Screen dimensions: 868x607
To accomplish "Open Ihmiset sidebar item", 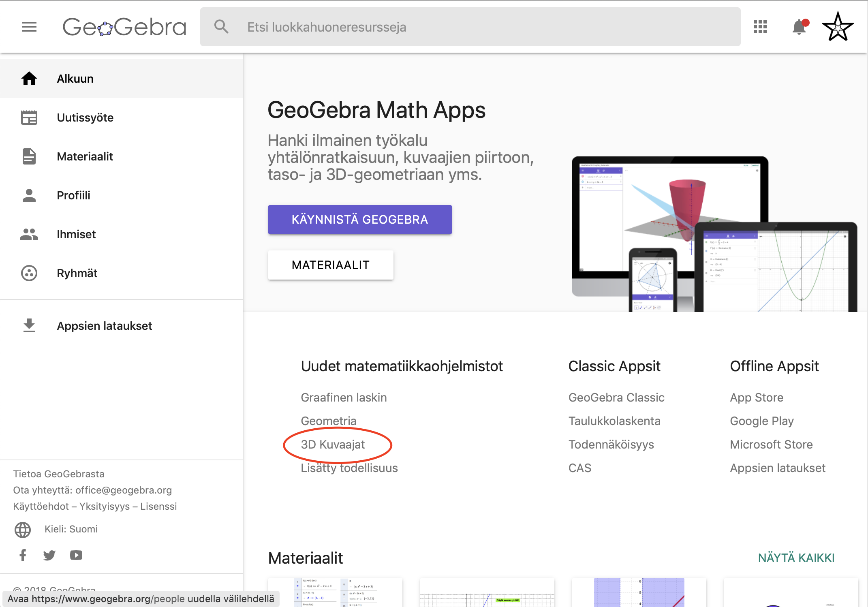I will click(76, 234).
